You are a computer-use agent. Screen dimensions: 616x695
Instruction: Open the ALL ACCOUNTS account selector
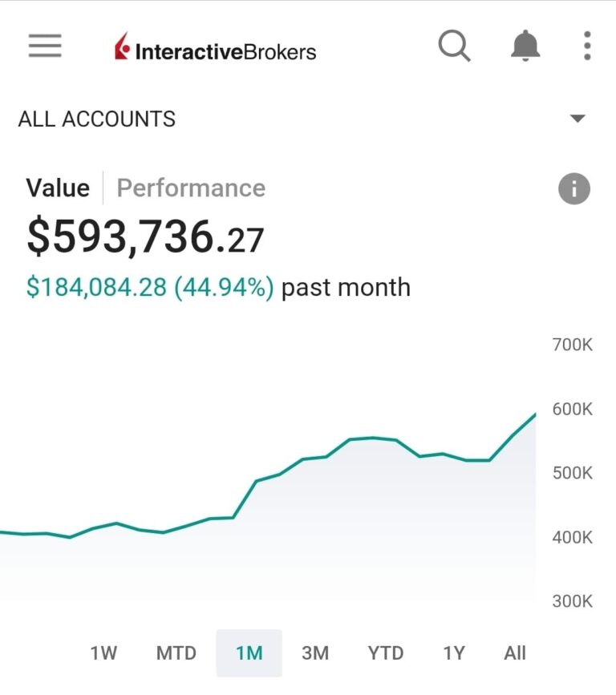coord(97,119)
